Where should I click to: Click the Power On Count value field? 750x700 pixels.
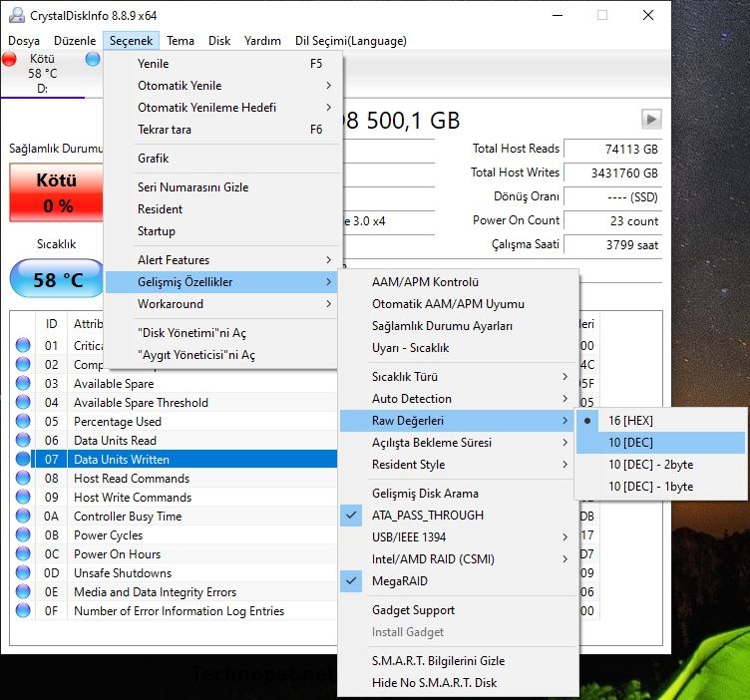pyautogui.click(x=612, y=220)
